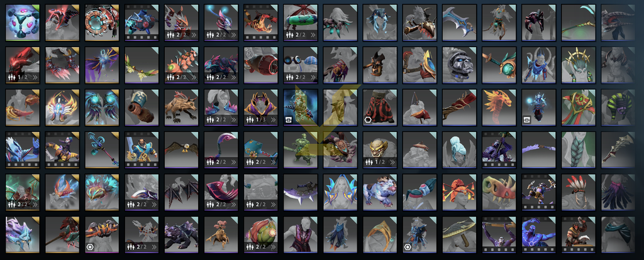The height and width of the screenshot is (260, 644).
Task: Pick the white and blue tiger item
Action: tap(380, 192)
